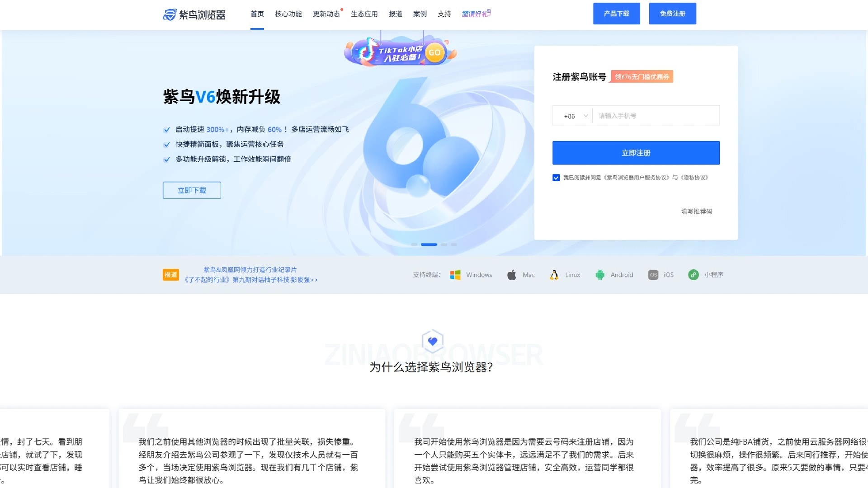Image resolution: width=868 pixels, height=488 pixels.
Task: Switch to the 核心功能 menu item
Action: (x=288, y=14)
